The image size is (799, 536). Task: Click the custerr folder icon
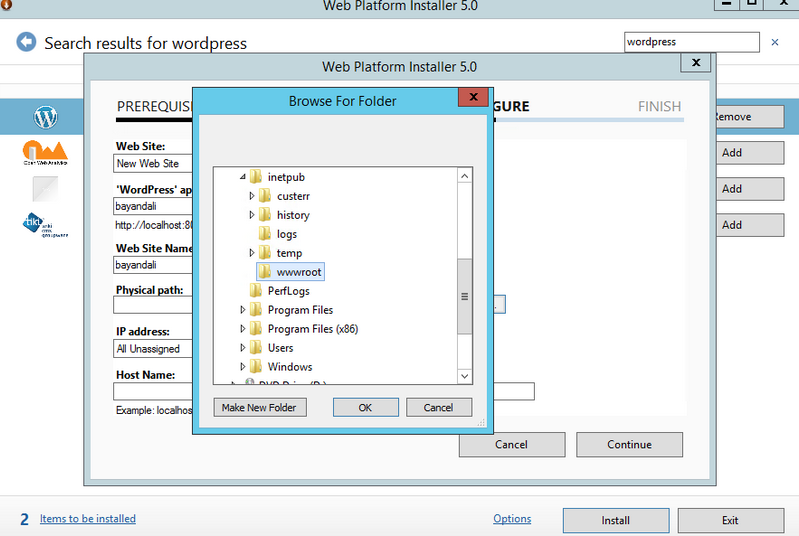(x=265, y=196)
